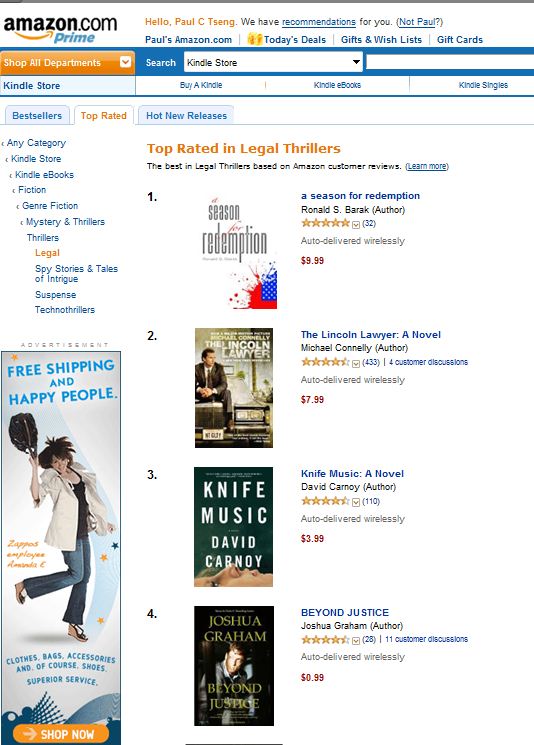Click the Shop Now button in Zappos ad
Image resolution: width=534 pixels, height=745 pixels.
61,734
